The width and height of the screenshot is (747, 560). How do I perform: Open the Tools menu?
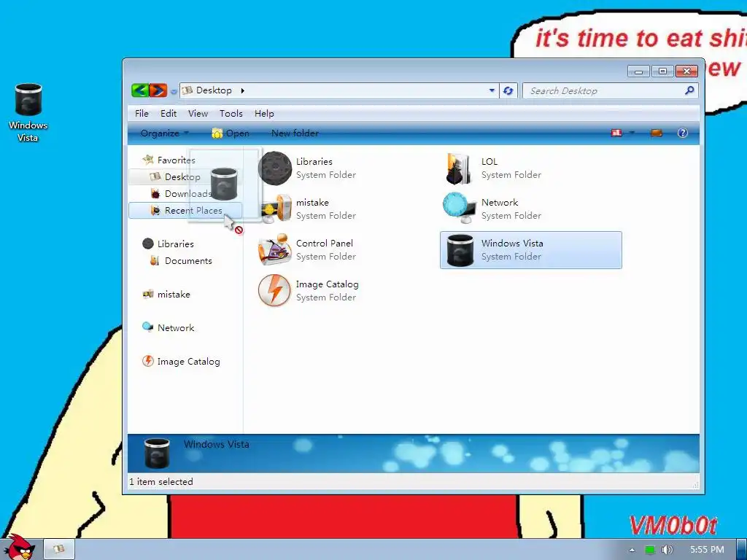coord(231,113)
